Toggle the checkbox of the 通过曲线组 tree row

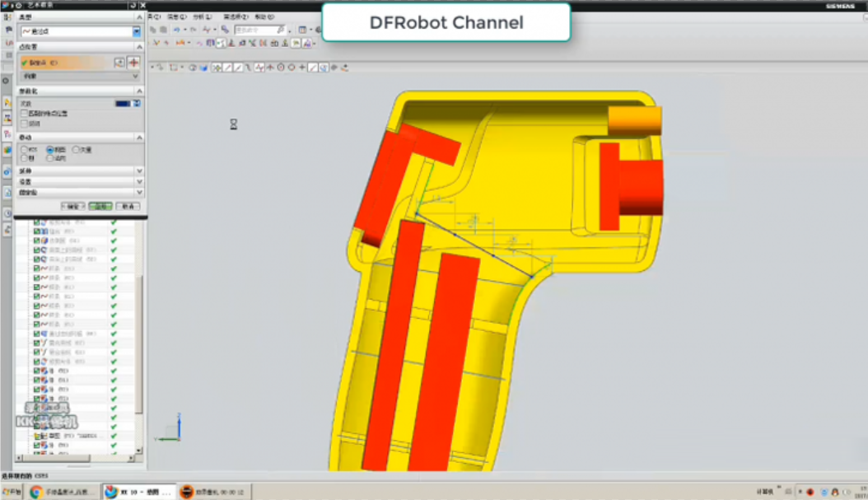[36, 334]
